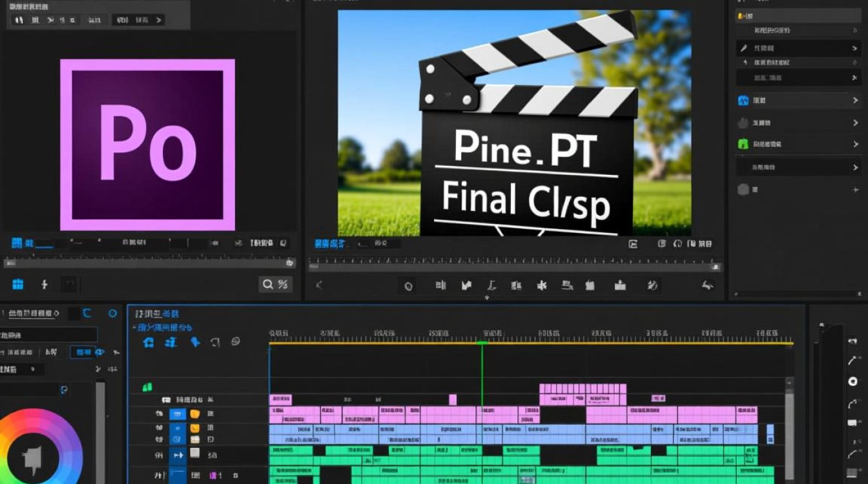Click the orange icon on the upper blue track header
The image size is (868, 484).
[x=194, y=428]
